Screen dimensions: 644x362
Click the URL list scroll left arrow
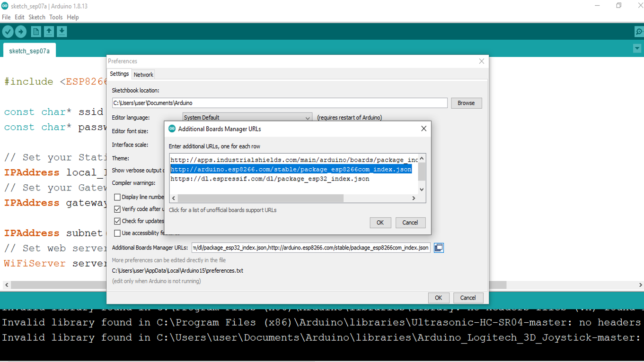tap(174, 198)
